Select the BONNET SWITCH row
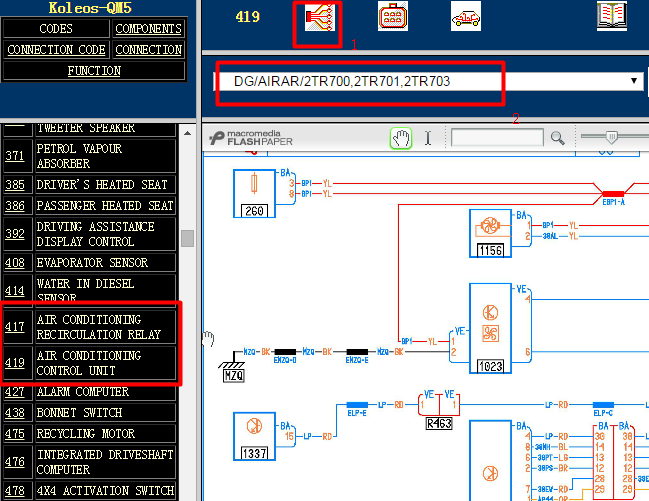 [105, 413]
